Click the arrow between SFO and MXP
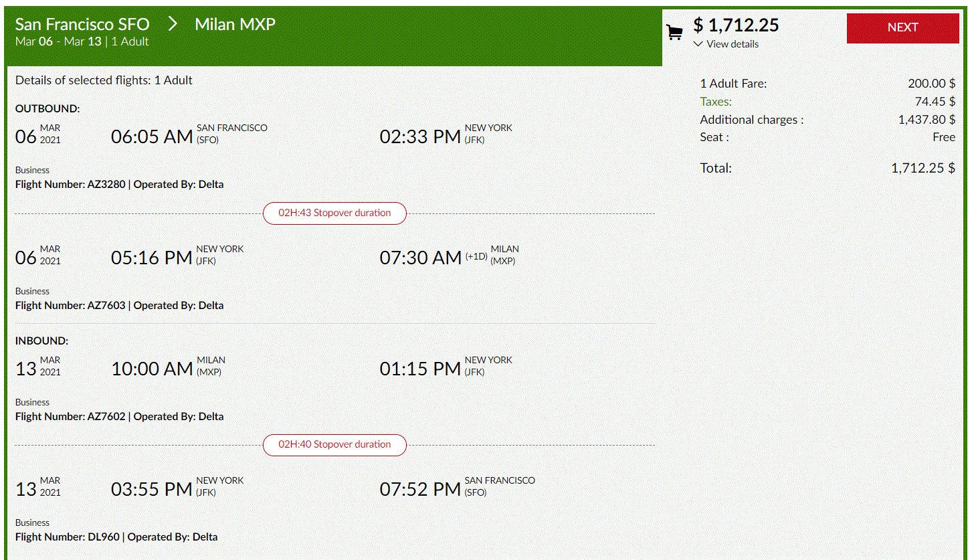This screenshot has width=970, height=560. [x=173, y=23]
